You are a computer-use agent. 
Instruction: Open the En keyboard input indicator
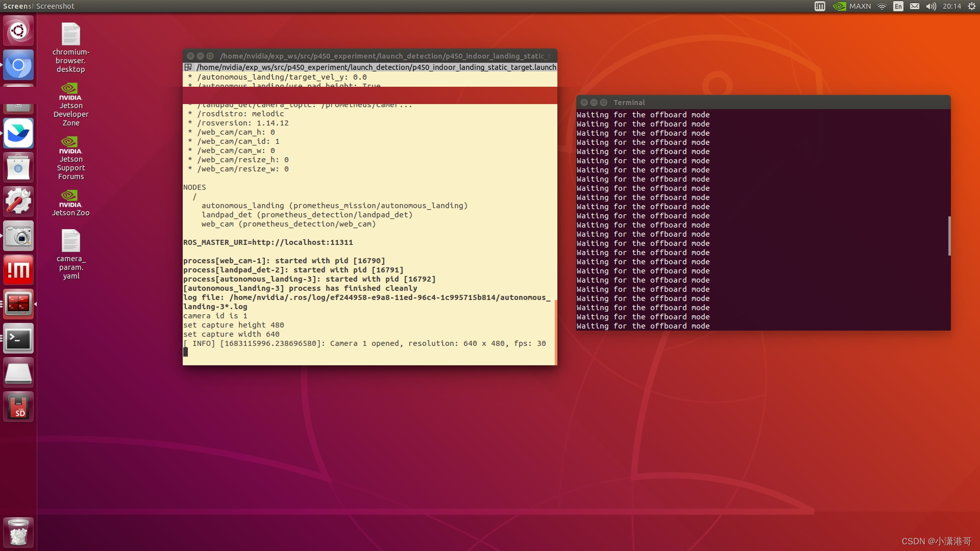(898, 6)
